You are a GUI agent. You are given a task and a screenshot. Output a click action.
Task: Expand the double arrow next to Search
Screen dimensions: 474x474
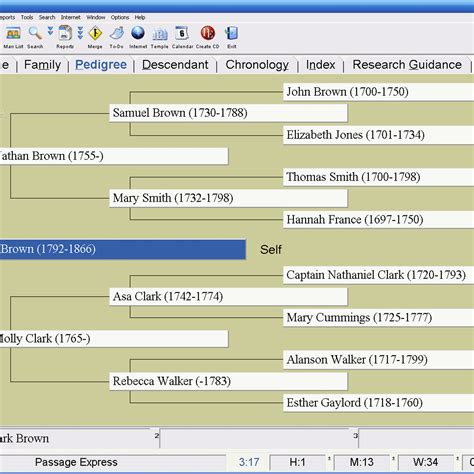50,32
